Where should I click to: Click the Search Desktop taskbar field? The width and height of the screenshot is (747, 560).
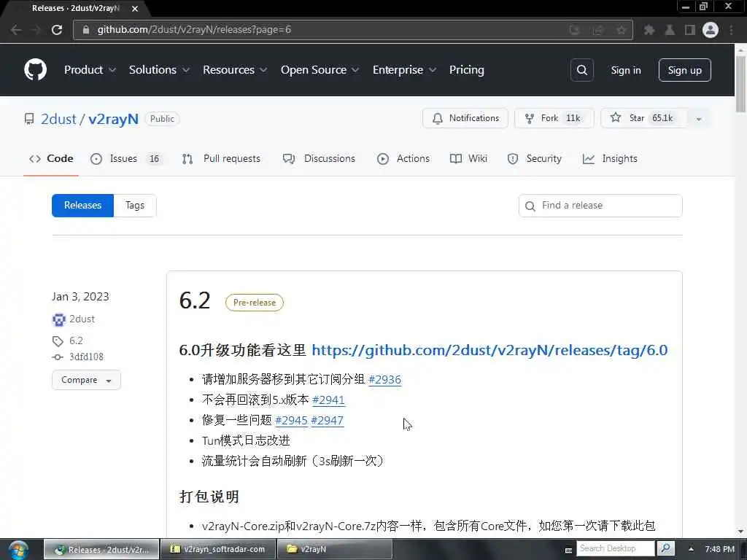[616, 548]
